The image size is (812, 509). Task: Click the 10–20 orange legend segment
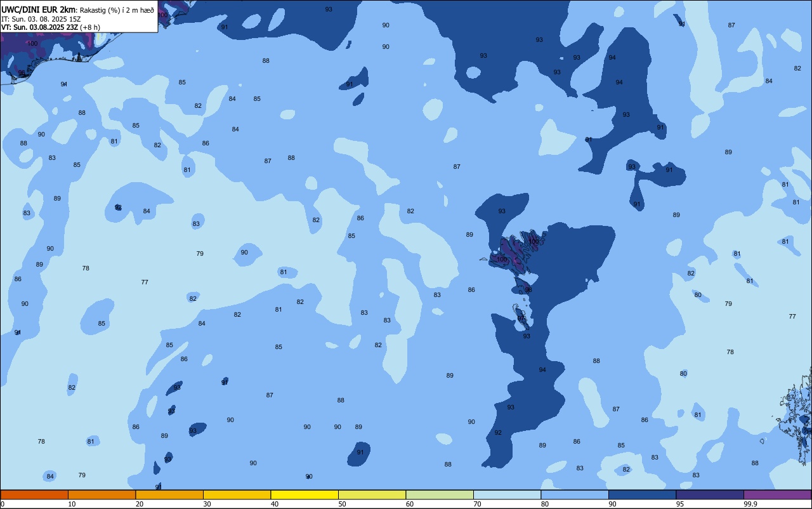pyautogui.click(x=101, y=494)
